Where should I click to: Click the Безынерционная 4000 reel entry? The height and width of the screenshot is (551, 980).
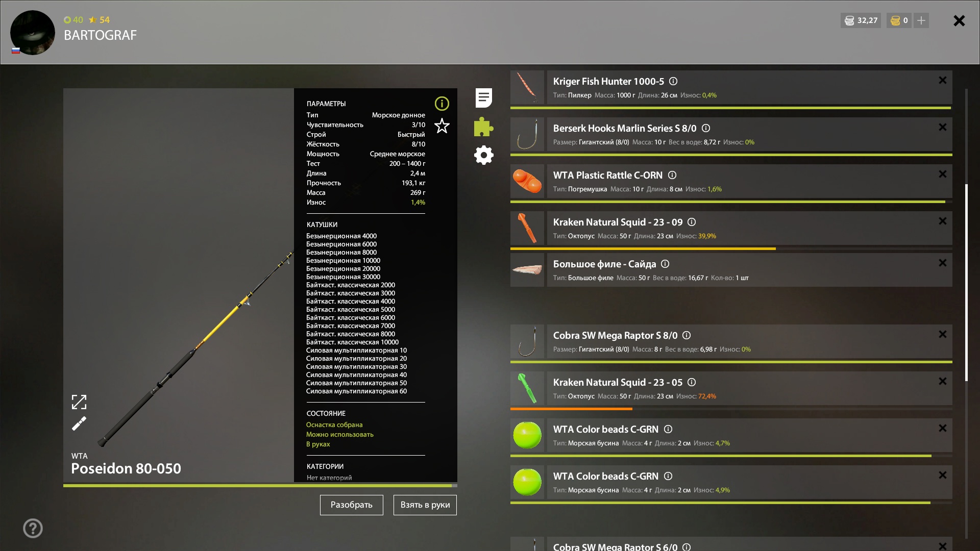[341, 236]
